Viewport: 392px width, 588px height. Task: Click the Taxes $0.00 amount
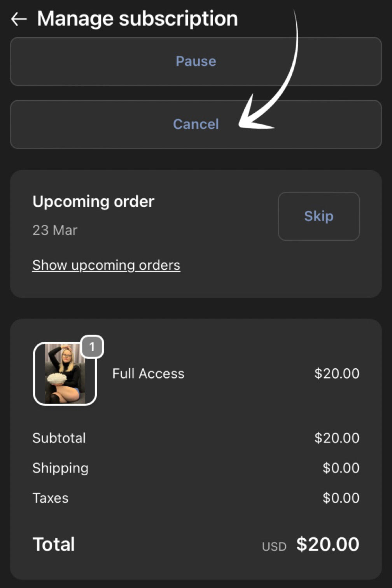341,498
